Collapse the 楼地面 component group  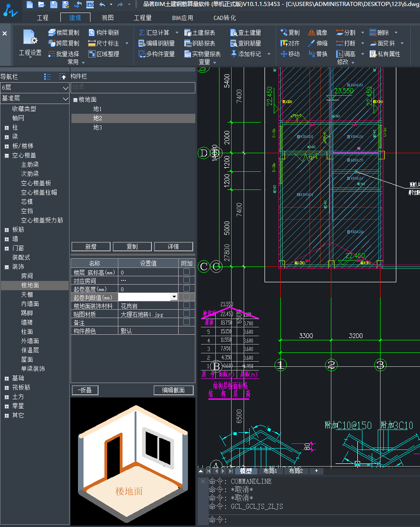pos(75,100)
